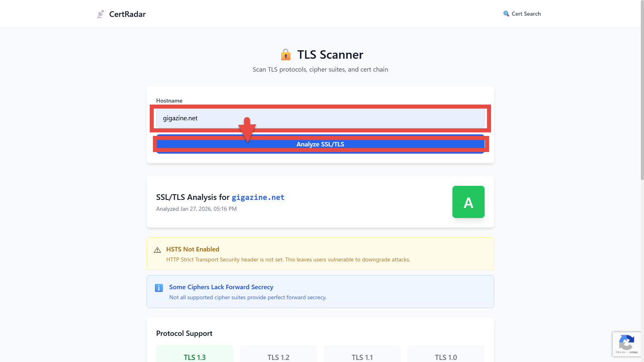Focus the Hostname input field

320,118
